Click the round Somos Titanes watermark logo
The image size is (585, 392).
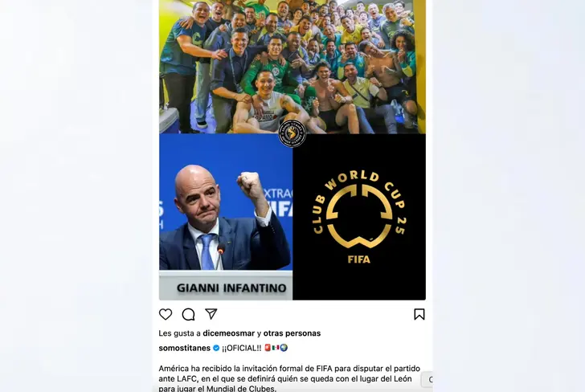pyautogui.click(x=292, y=133)
